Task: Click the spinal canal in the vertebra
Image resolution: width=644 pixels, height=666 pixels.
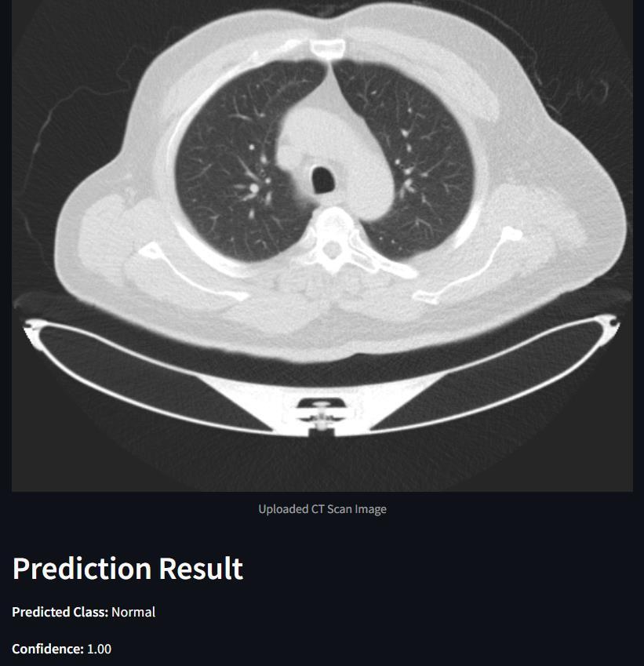Action: pos(331,249)
